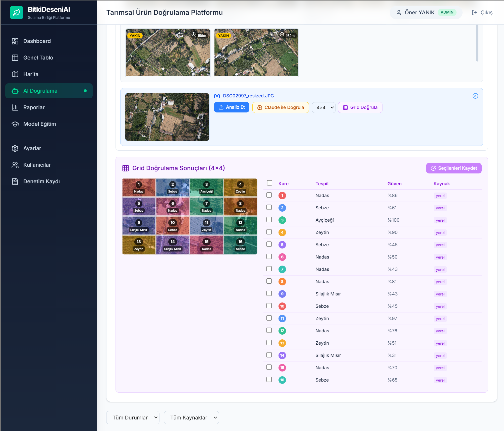Check the row 11 Zeytin %97 checkbox
504x431 pixels.
(x=269, y=318)
